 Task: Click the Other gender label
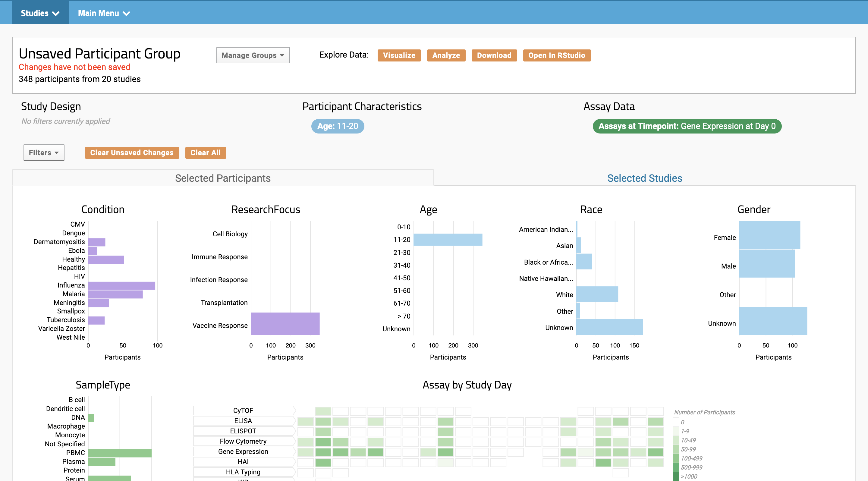click(728, 294)
